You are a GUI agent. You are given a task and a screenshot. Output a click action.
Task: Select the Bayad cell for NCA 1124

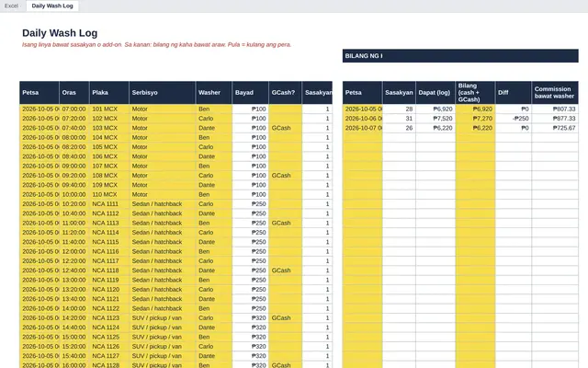click(251, 328)
